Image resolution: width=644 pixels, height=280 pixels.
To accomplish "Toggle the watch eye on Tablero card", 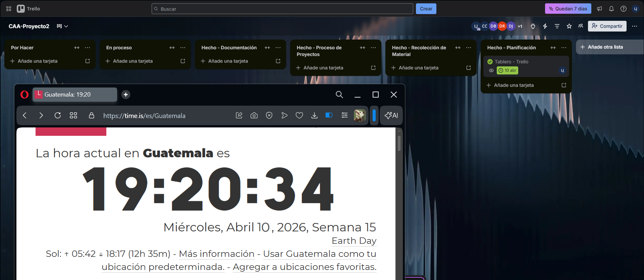I will click(491, 70).
